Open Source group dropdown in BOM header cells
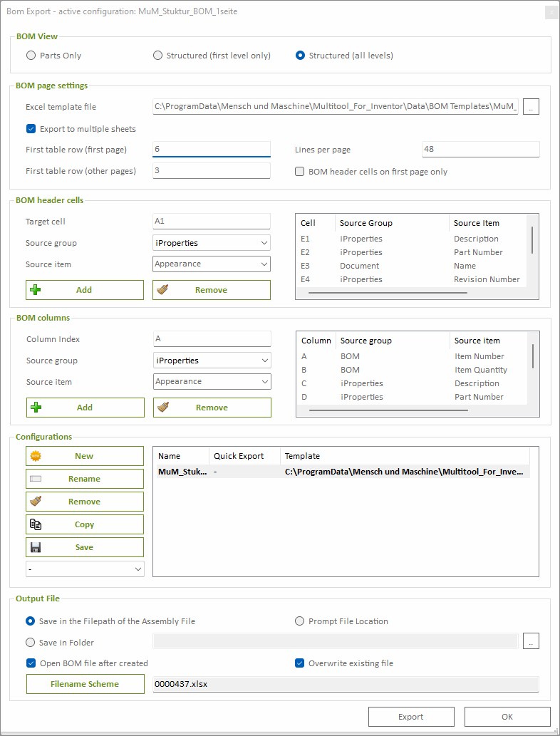The image size is (560, 736). [x=212, y=243]
